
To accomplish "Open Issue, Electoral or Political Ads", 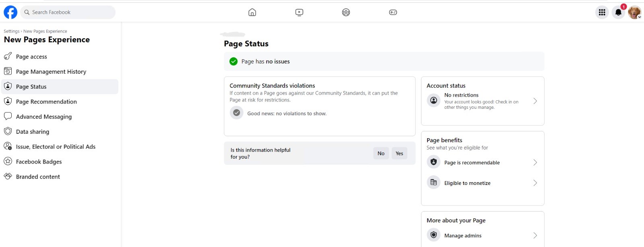I will [x=60, y=147].
